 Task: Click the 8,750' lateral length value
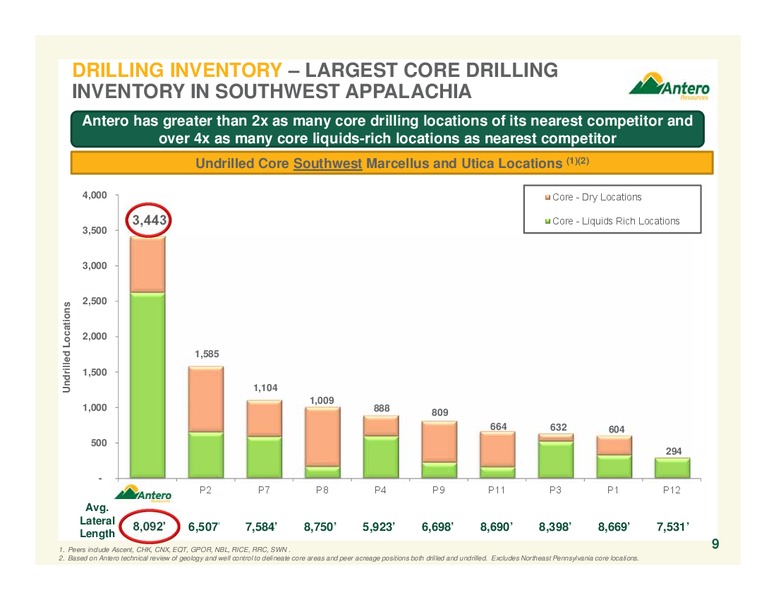(321, 527)
